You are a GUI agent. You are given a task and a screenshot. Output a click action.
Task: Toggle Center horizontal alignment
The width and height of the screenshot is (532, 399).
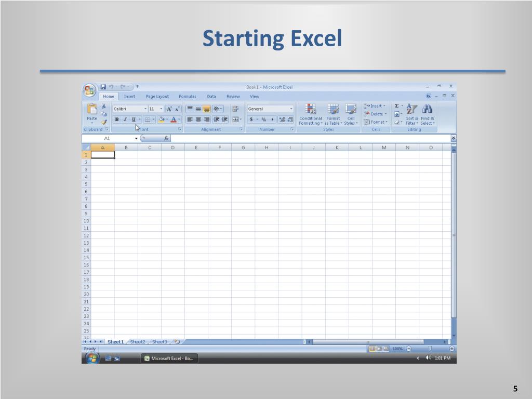(x=198, y=119)
